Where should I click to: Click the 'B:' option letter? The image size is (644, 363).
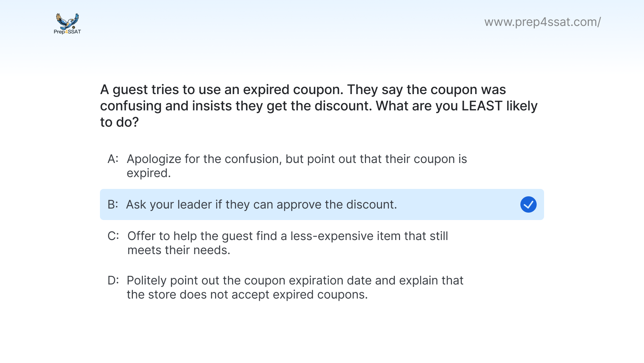[x=113, y=204]
